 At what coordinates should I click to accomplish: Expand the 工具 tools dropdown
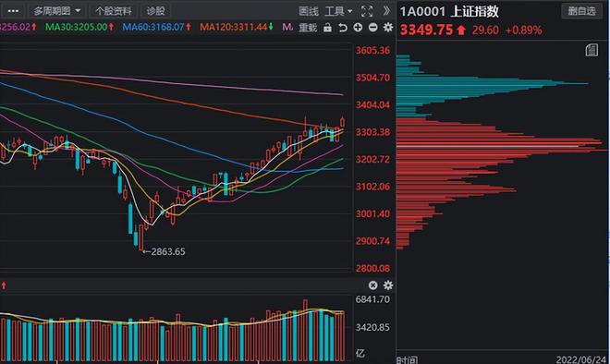click(338, 11)
